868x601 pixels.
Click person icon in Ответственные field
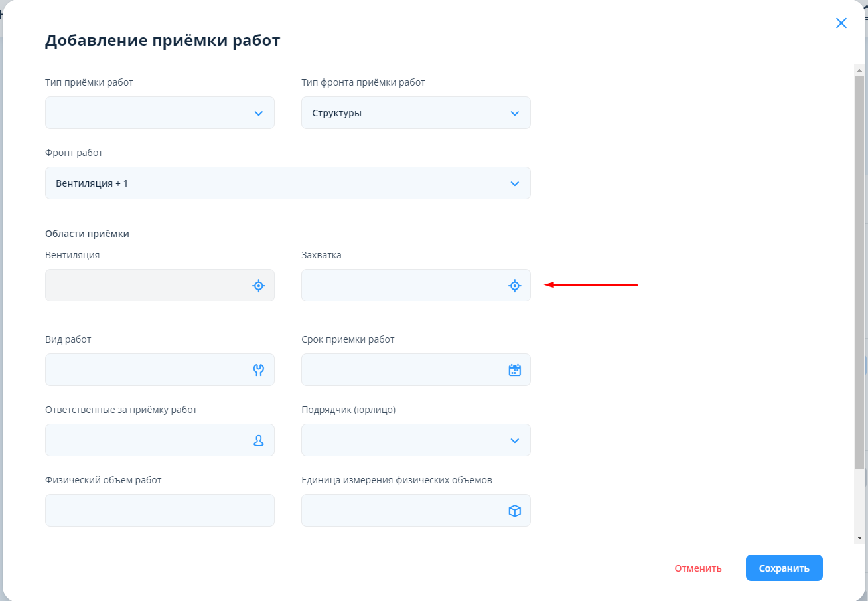click(x=259, y=440)
